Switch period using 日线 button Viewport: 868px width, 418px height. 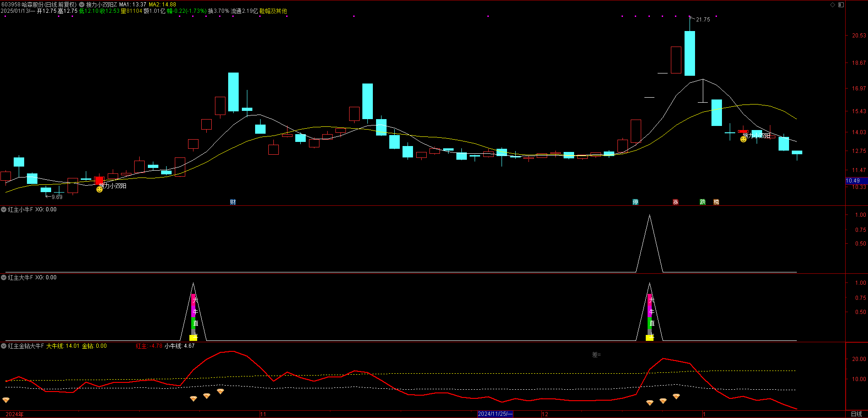pyautogui.click(x=857, y=414)
